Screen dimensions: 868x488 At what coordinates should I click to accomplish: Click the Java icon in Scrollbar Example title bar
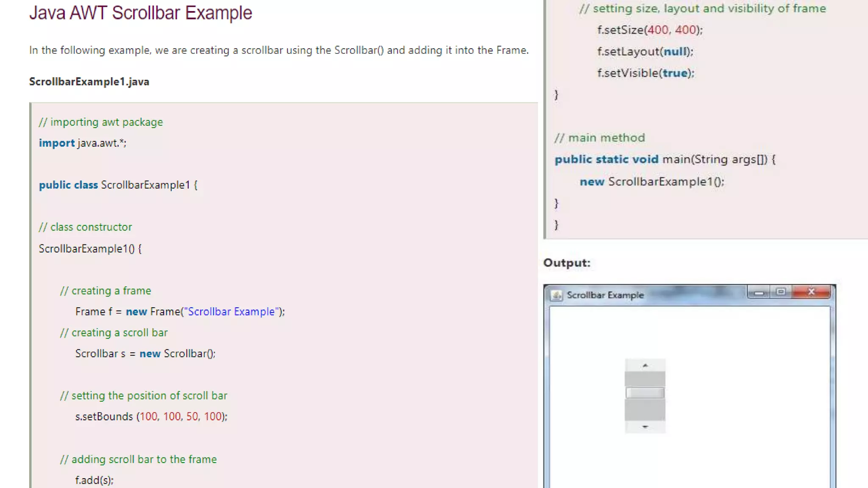coord(556,295)
